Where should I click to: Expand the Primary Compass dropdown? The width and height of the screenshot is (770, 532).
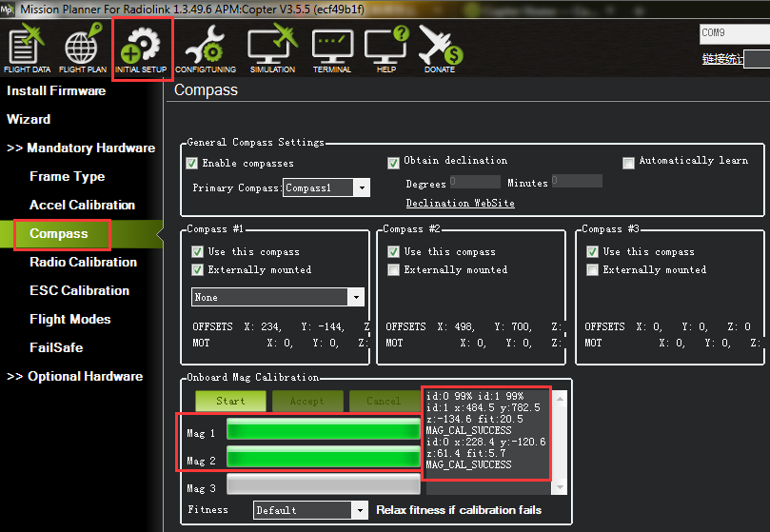tap(361, 188)
